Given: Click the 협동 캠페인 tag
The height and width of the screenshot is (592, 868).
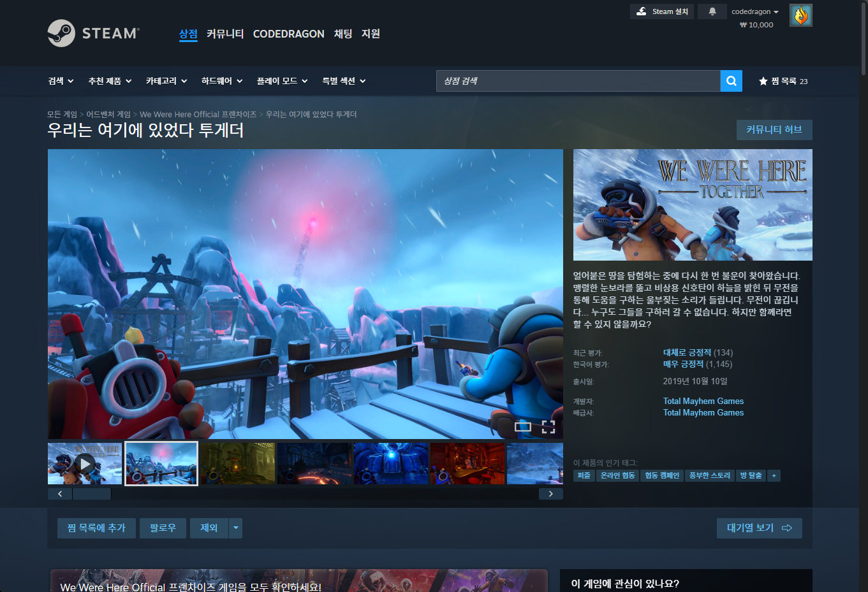Looking at the screenshot, I should click(662, 476).
